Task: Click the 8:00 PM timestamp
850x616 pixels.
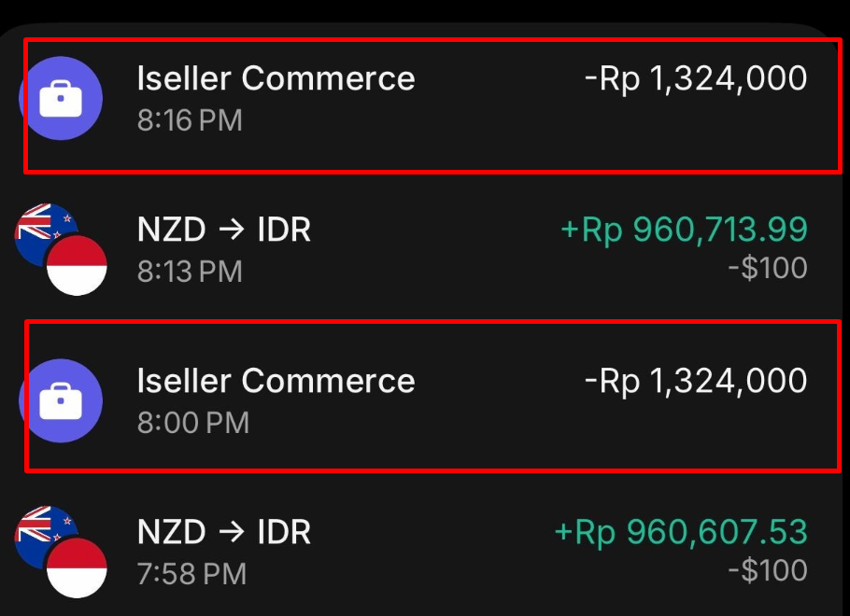Action: click(193, 423)
